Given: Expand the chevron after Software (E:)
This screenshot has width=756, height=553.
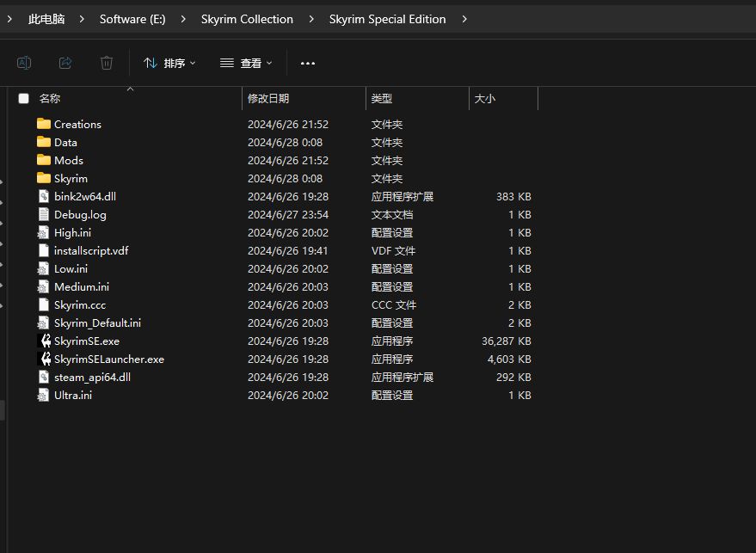Looking at the screenshot, I should click(x=182, y=19).
